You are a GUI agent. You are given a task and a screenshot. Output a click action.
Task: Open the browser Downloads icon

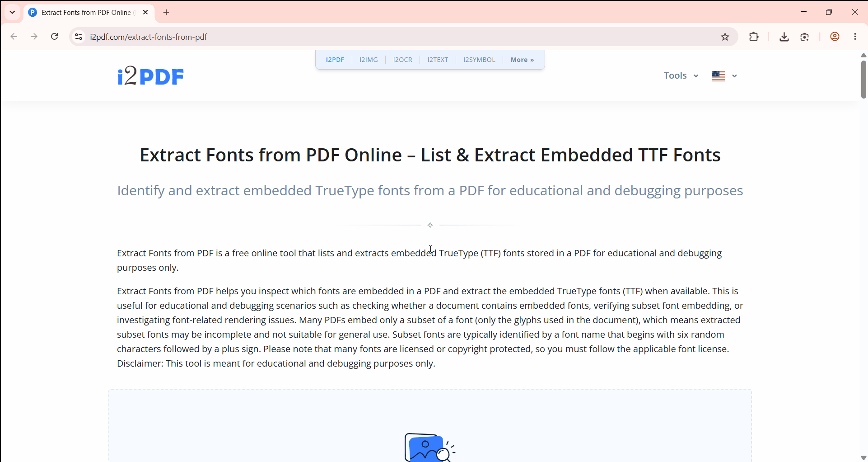[784, 37]
